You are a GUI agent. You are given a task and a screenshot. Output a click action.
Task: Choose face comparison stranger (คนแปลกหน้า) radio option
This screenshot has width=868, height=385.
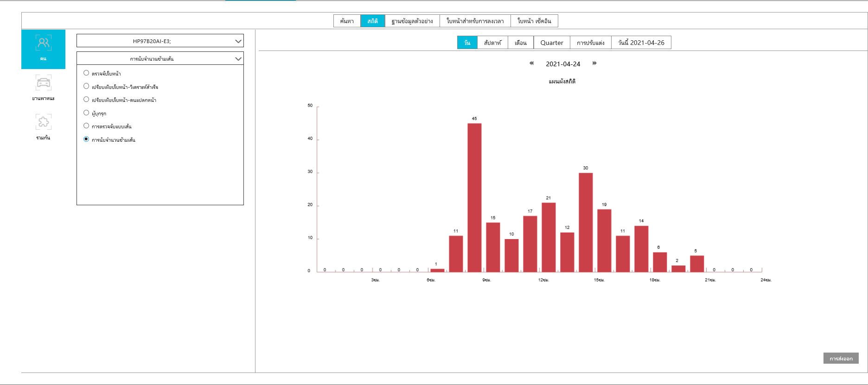[x=86, y=100]
